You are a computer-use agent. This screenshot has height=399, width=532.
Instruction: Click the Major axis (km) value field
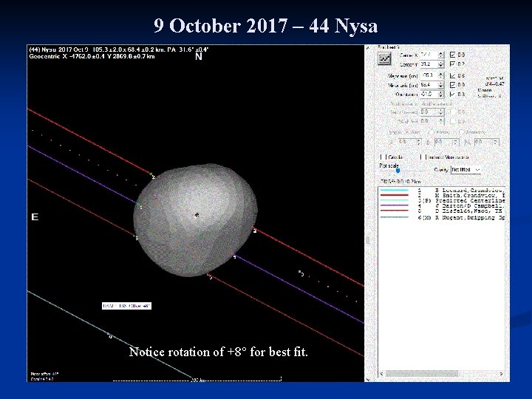[429, 75]
